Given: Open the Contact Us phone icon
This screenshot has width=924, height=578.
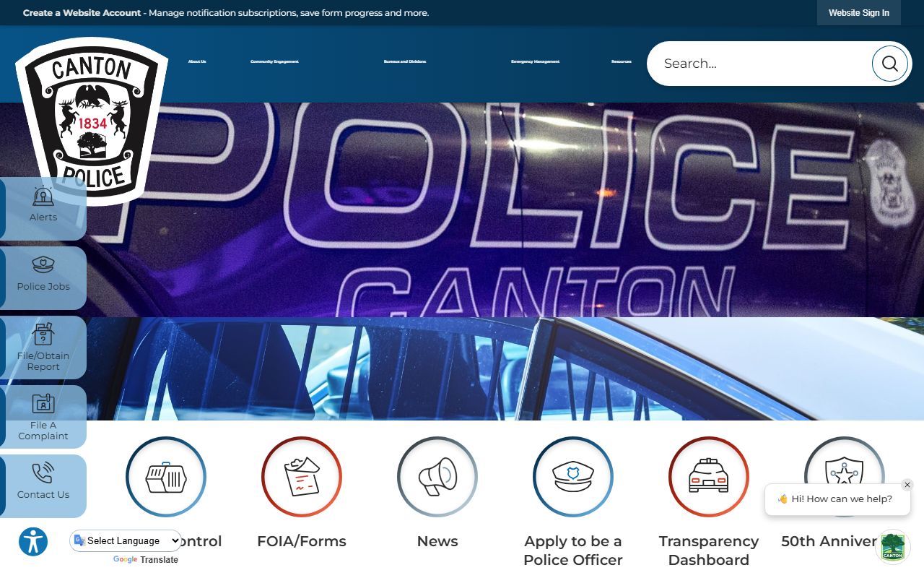Looking at the screenshot, I should coord(43,473).
